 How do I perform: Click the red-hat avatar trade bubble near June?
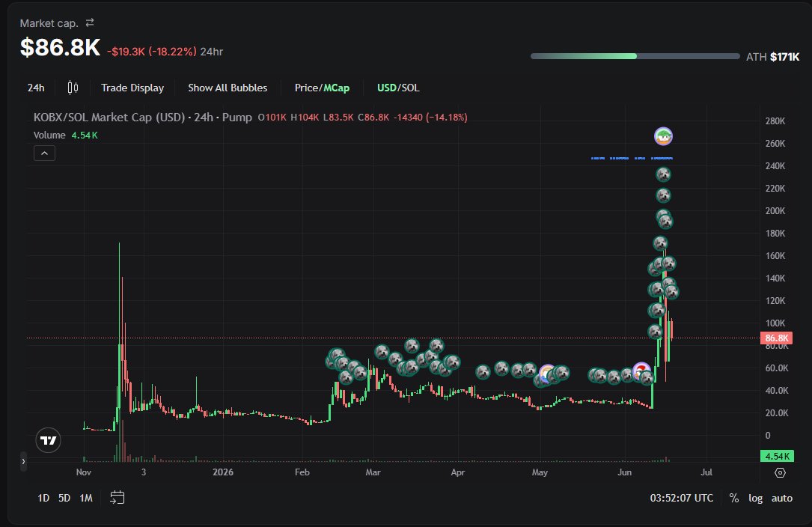point(641,371)
